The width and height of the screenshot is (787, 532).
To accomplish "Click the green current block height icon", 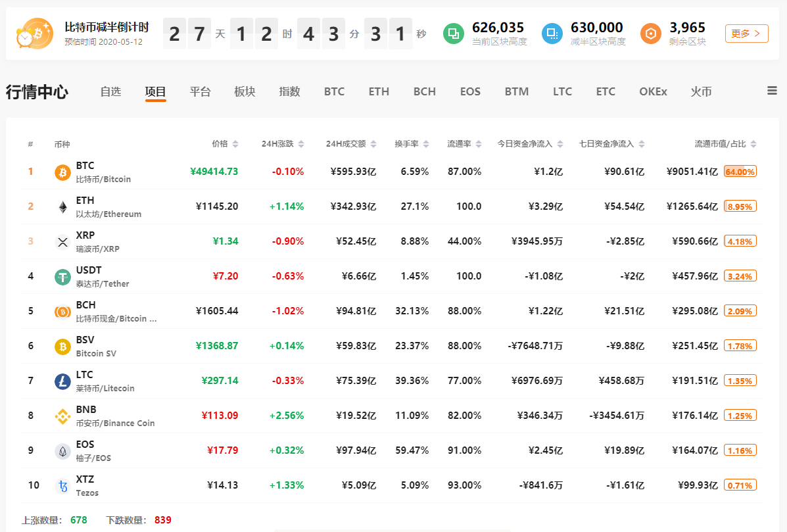I will (454, 34).
